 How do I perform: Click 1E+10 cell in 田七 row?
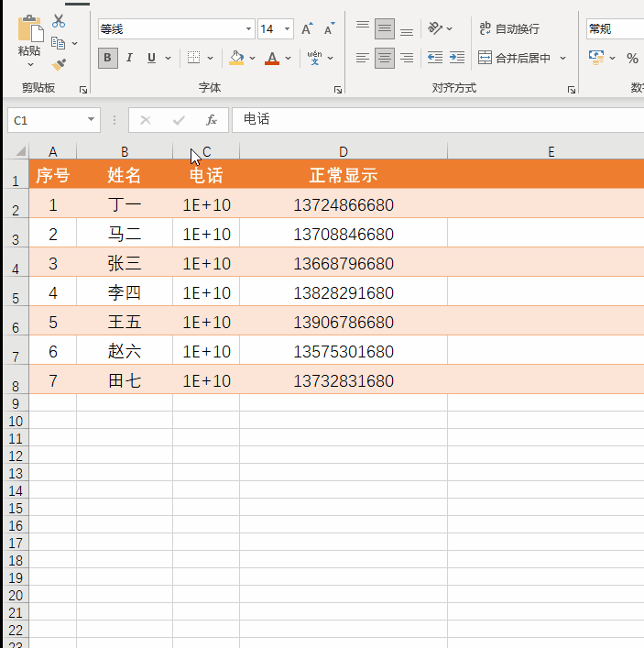206,379
